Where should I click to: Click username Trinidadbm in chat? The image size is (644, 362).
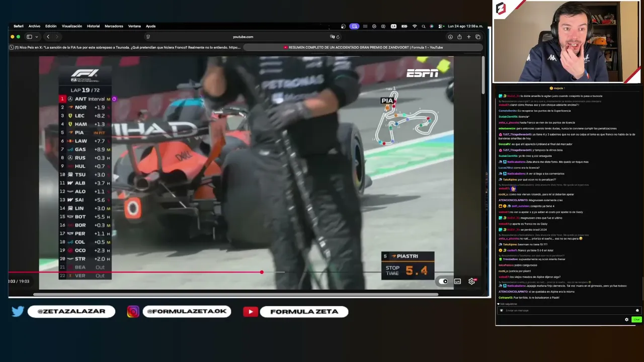pos(510,259)
